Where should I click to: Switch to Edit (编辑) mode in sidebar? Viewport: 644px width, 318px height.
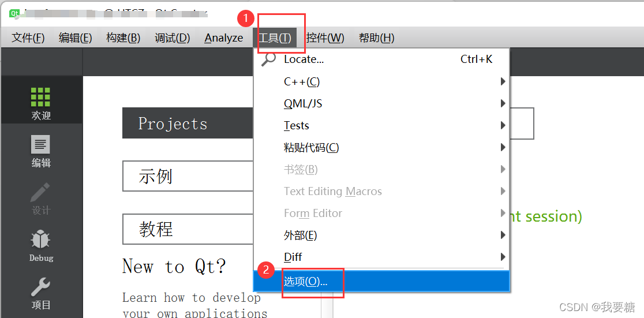(x=41, y=151)
